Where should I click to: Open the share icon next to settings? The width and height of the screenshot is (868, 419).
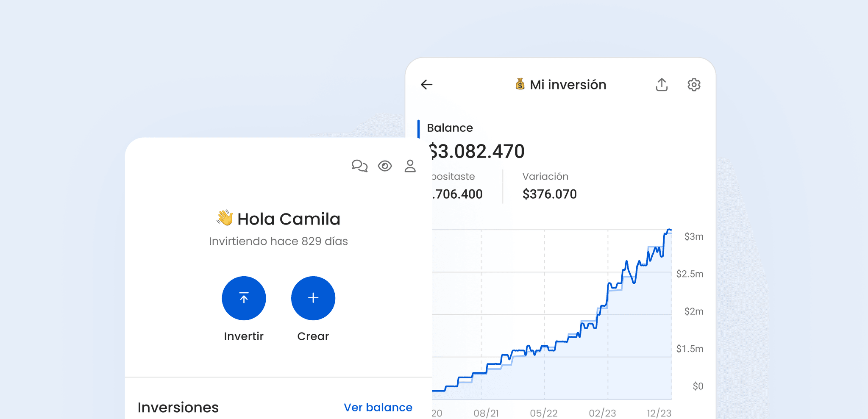[x=662, y=85]
